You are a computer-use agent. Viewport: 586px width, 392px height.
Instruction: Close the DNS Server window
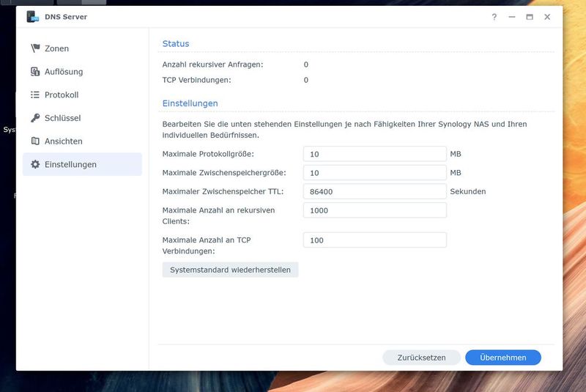(547, 17)
